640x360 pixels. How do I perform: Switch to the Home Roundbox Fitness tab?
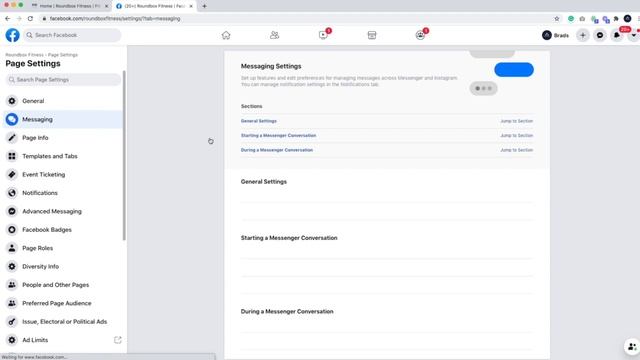point(70,6)
